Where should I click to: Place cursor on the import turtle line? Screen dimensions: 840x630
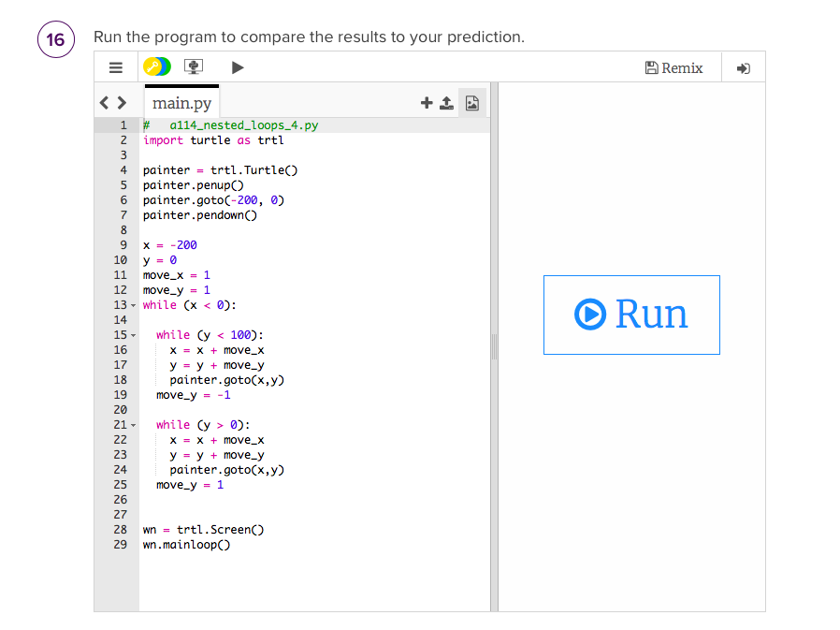[206, 139]
